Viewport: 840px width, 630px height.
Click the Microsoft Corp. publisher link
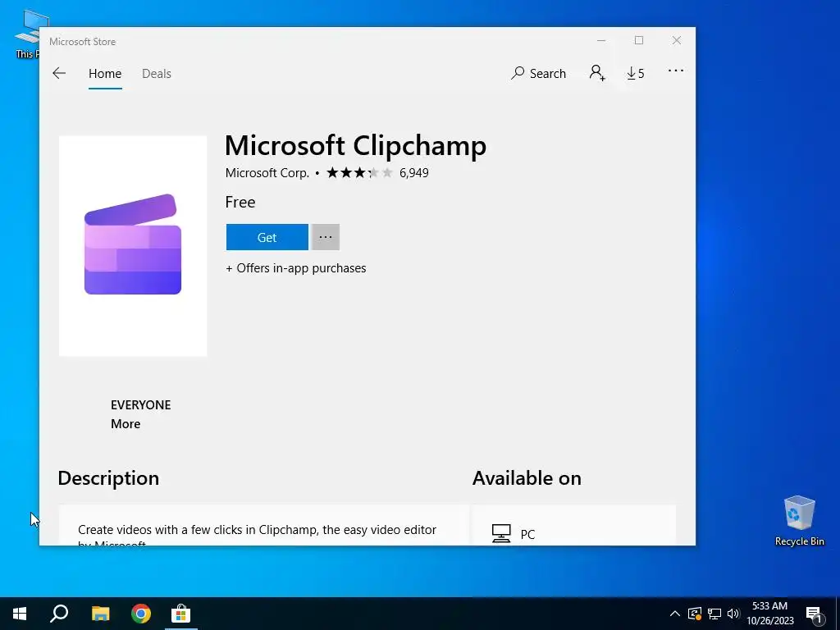tap(267, 172)
